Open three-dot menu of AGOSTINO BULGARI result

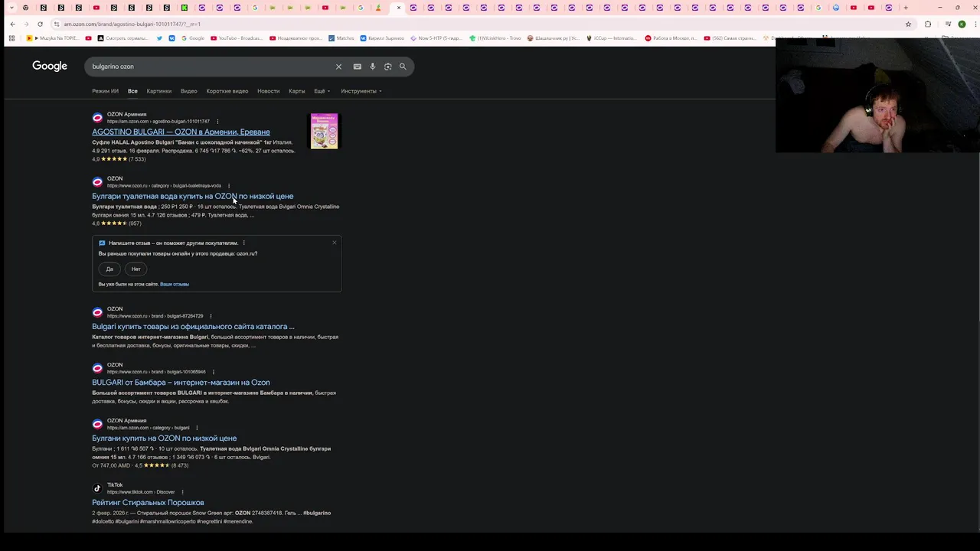pyautogui.click(x=217, y=121)
